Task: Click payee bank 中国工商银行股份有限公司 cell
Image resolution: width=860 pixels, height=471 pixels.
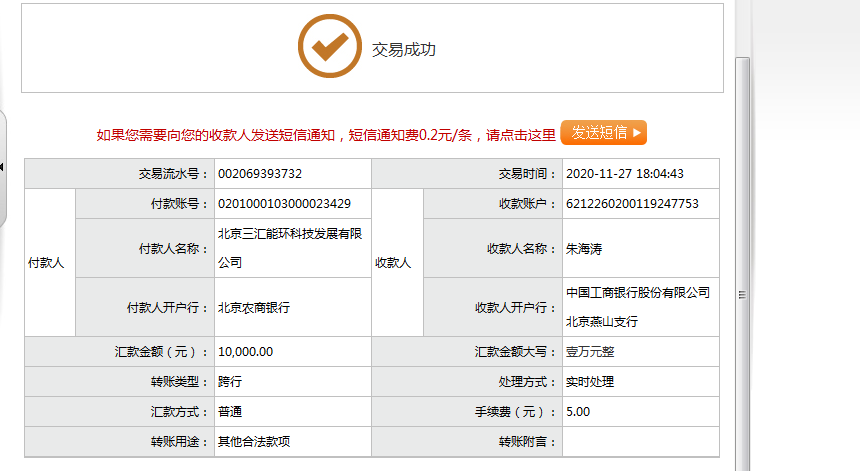Action: (637, 307)
